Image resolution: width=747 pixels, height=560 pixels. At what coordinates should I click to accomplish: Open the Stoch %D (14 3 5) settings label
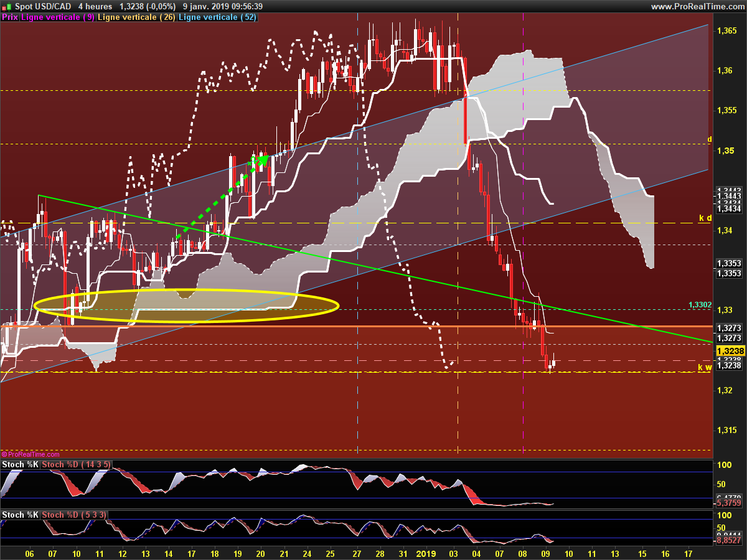pyautogui.click(x=77, y=465)
